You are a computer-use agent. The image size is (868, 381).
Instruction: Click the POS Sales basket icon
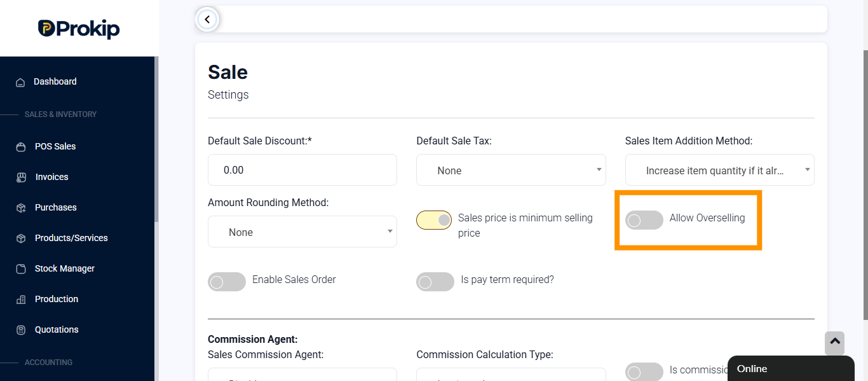click(x=21, y=147)
